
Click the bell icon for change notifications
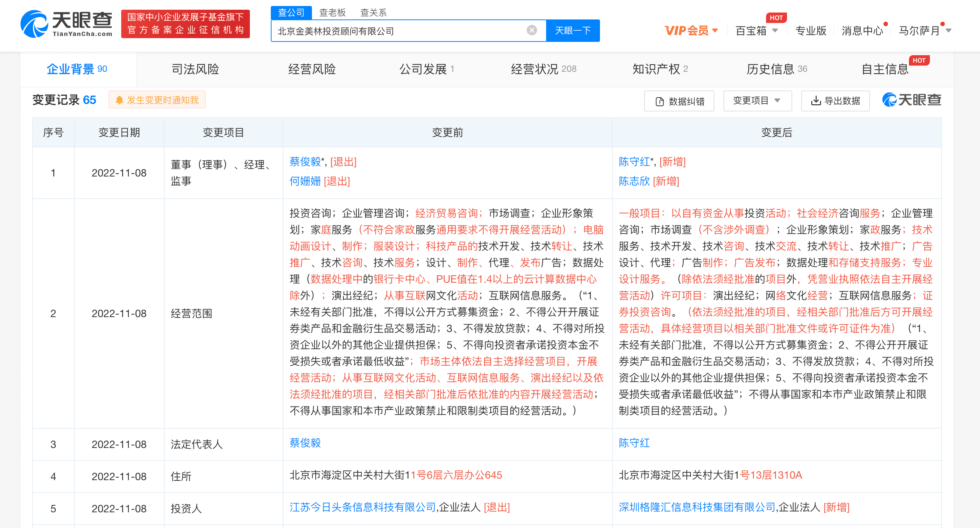(x=119, y=100)
